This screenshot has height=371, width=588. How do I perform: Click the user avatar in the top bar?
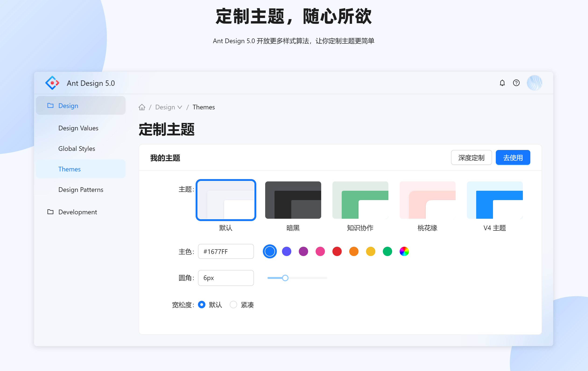click(535, 83)
